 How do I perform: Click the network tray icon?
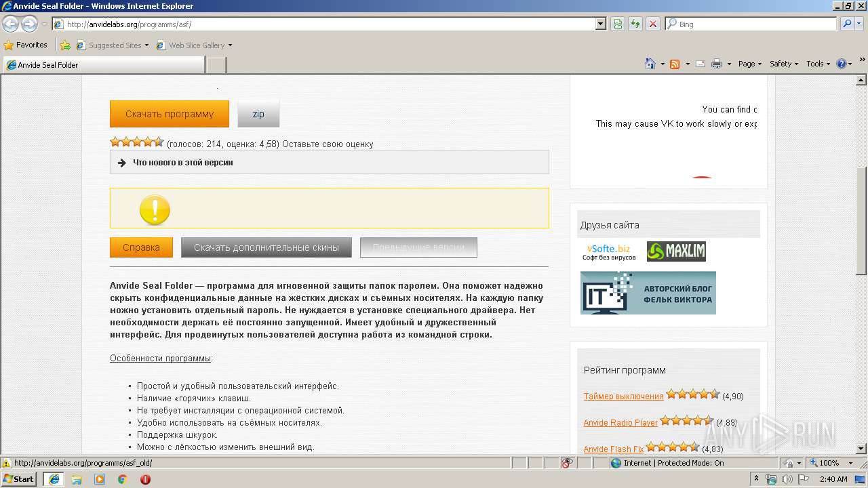(772, 479)
